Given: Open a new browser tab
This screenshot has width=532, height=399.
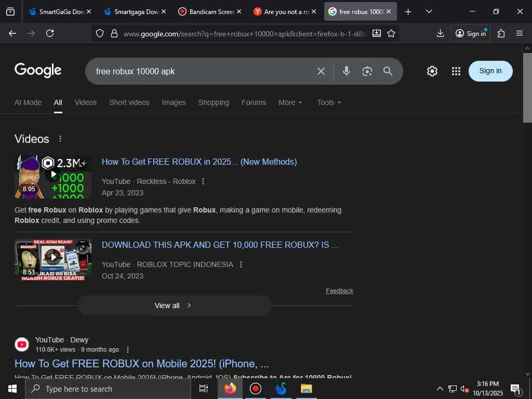Looking at the screenshot, I should [408, 12].
